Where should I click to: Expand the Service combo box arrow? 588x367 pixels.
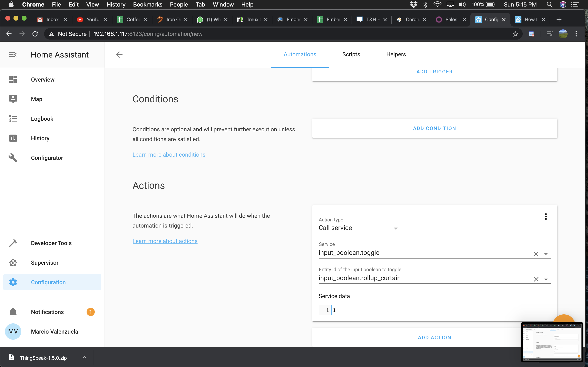tap(546, 254)
